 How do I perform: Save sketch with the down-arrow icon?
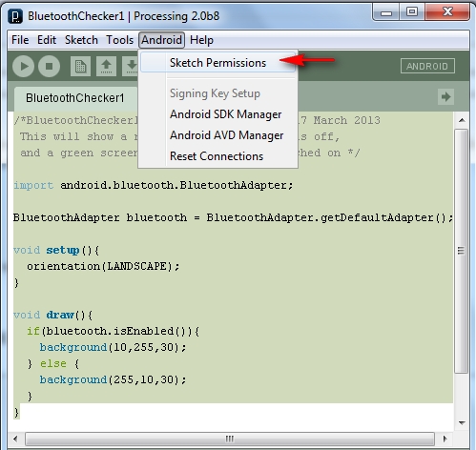(131, 66)
